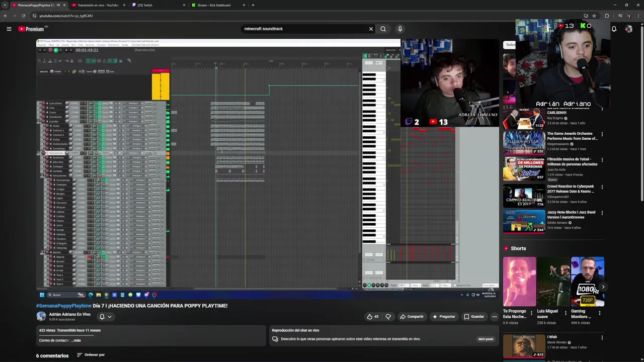Viewport: 644px width, 362px height.
Task: Click the Preguntar ask button
Action: [x=444, y=317]
